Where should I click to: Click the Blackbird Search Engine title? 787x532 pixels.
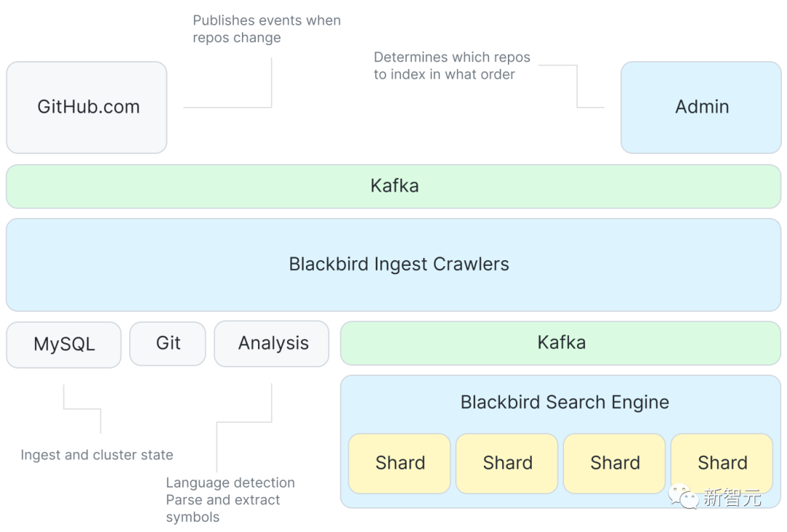point(564,402)
